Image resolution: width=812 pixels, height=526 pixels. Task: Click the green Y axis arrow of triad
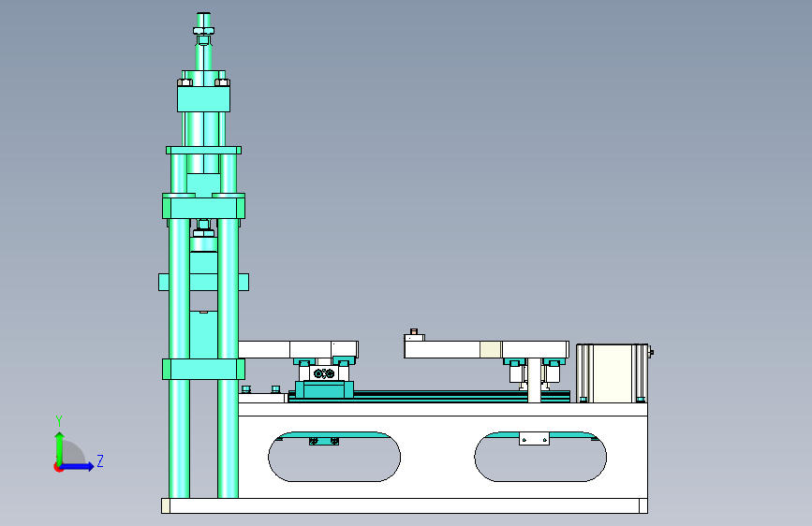point(60,447)
